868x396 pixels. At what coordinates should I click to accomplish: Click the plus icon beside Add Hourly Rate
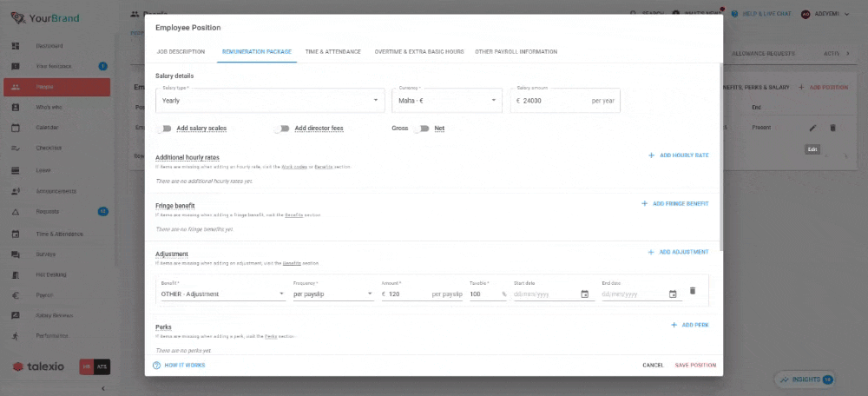[652, 155]
